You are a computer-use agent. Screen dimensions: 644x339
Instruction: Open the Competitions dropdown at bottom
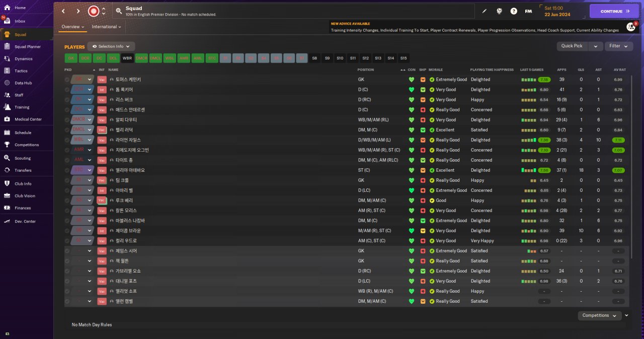600,315
